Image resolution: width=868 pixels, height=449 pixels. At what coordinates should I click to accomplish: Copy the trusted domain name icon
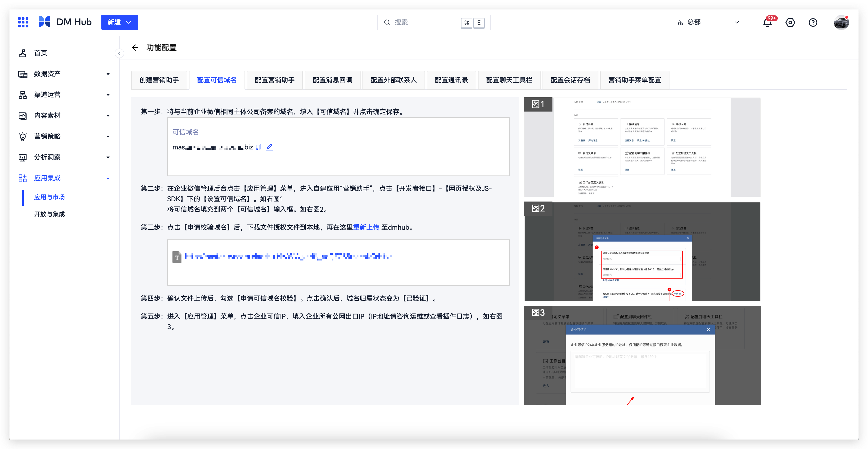(x=258, y=147)
